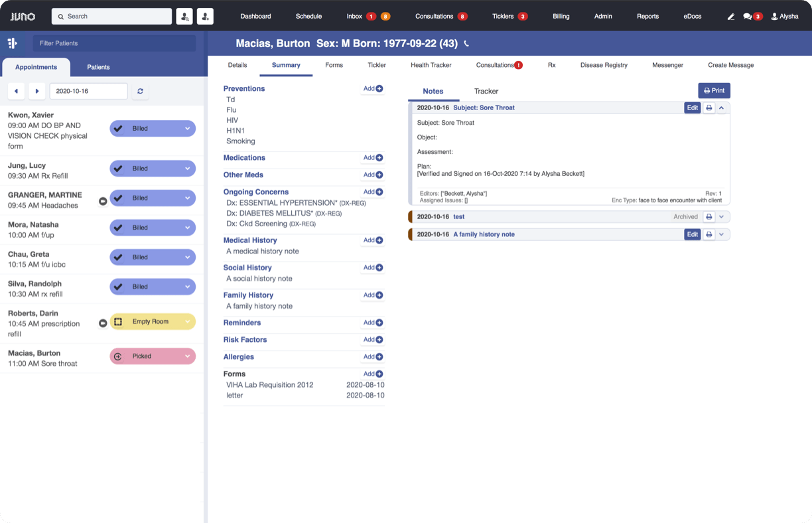Go to previous day with left arrow
Screen dimensions: 812x523
pos(16,91)
